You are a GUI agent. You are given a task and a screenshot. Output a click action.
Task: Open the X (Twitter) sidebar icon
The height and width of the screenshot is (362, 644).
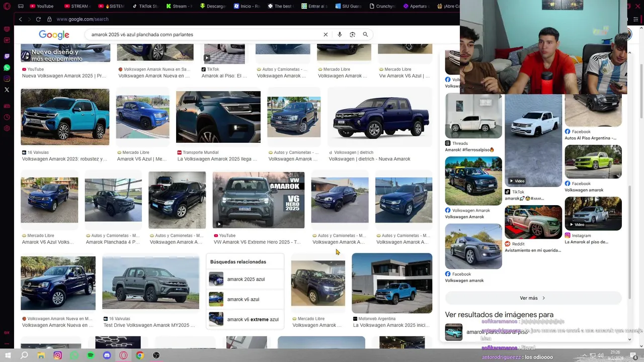coord(7,89)
